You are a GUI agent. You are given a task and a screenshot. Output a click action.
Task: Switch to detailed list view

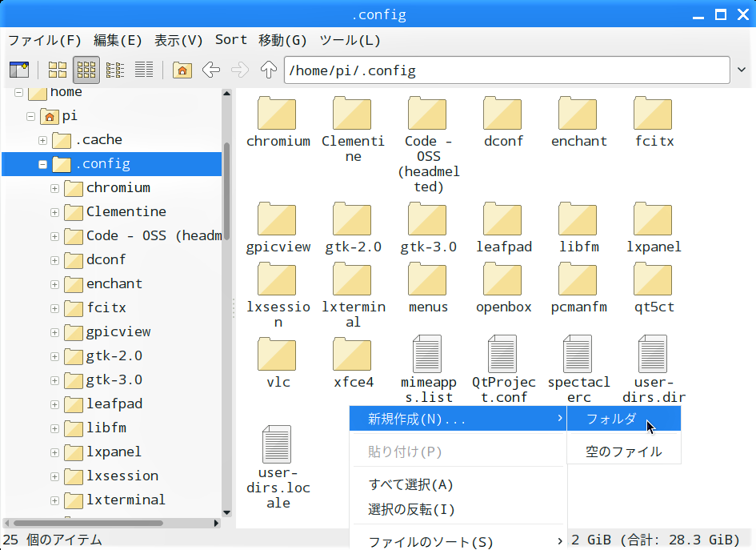[144, 70]
